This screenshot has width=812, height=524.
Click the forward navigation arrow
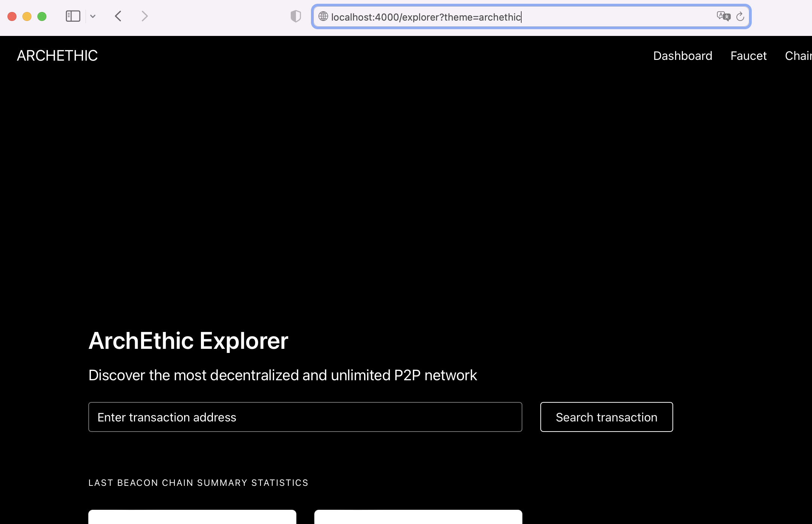[144, 16]
